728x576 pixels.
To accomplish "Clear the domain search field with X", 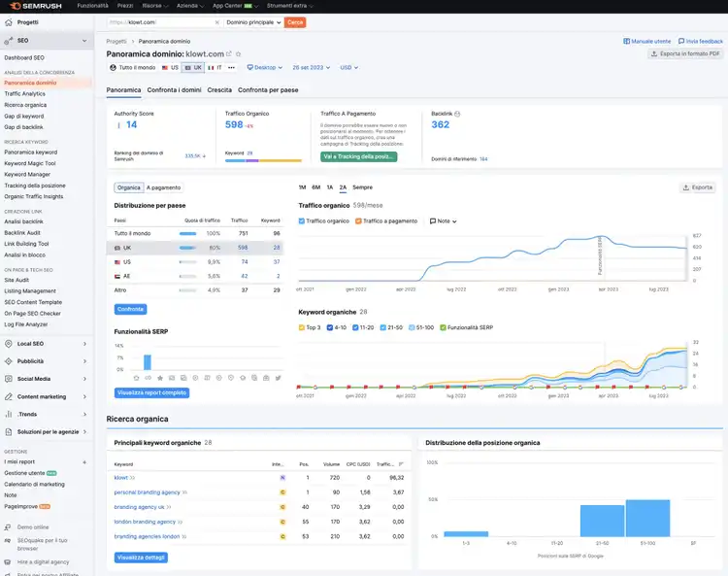I will click(216, 22).
